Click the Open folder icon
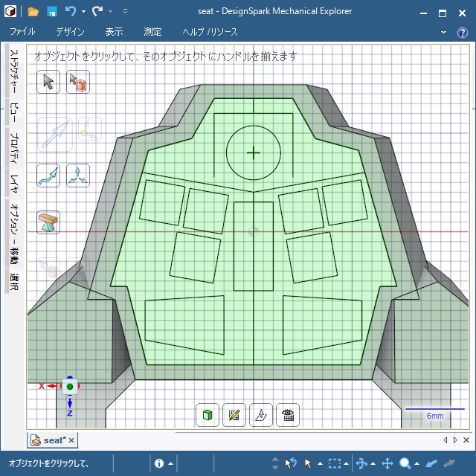The height and width of the screenshot is (476, 476). [33, 12]
